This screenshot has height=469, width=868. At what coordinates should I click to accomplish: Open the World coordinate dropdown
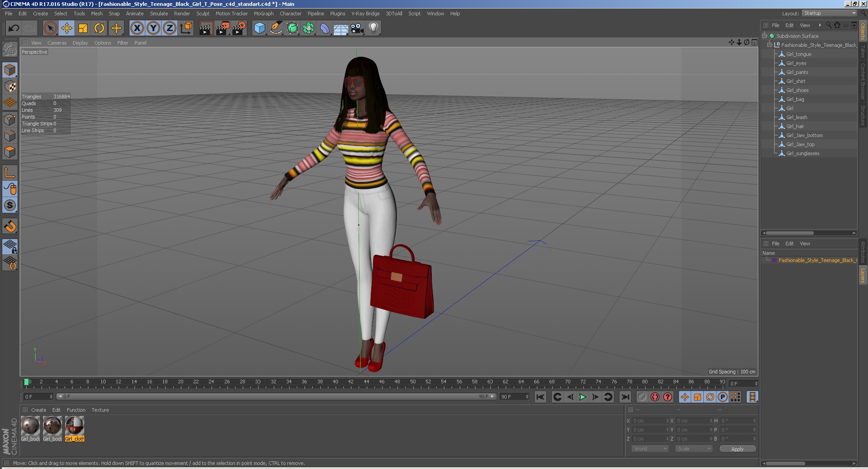pos(650,449)
